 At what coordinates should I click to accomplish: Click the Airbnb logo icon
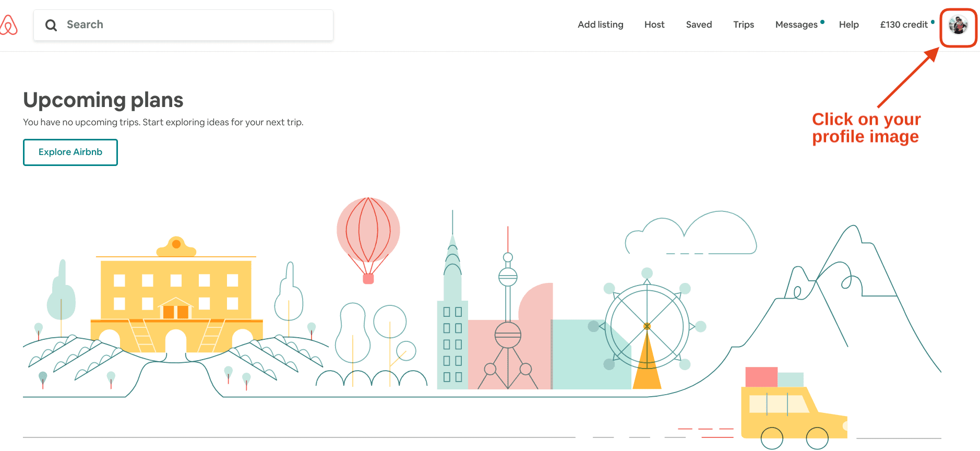tap(8, 25)
